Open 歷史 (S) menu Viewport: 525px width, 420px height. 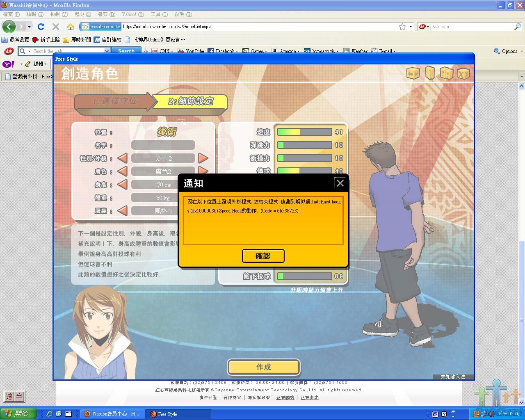click(x=82, y=14)
